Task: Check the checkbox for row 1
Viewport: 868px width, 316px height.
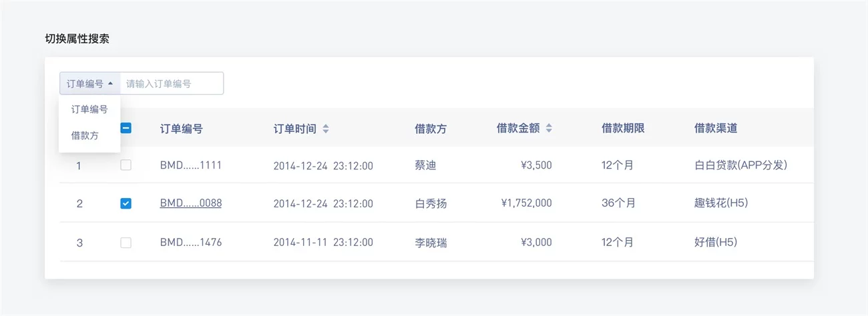Action: click(126, 165)
